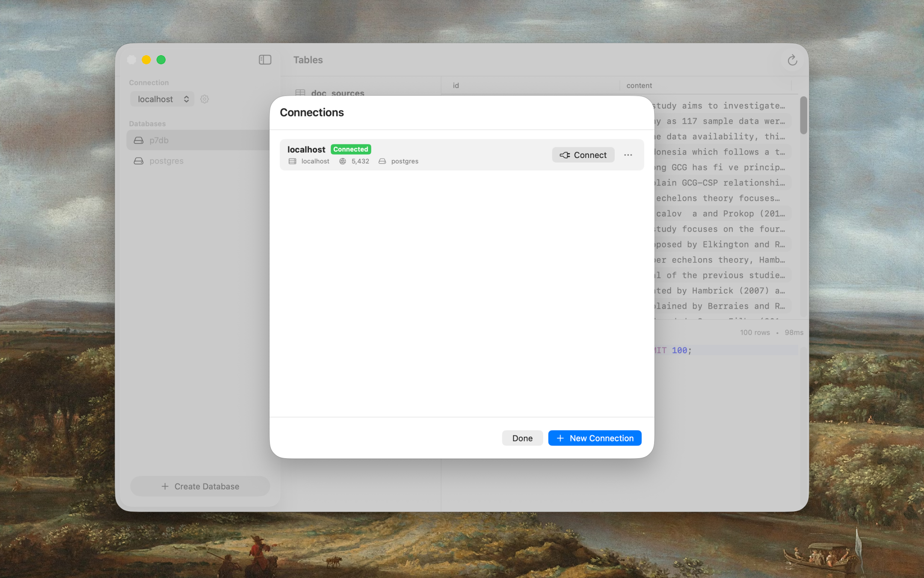Toggle the sidebar visibility icon

tap(265, 60)
